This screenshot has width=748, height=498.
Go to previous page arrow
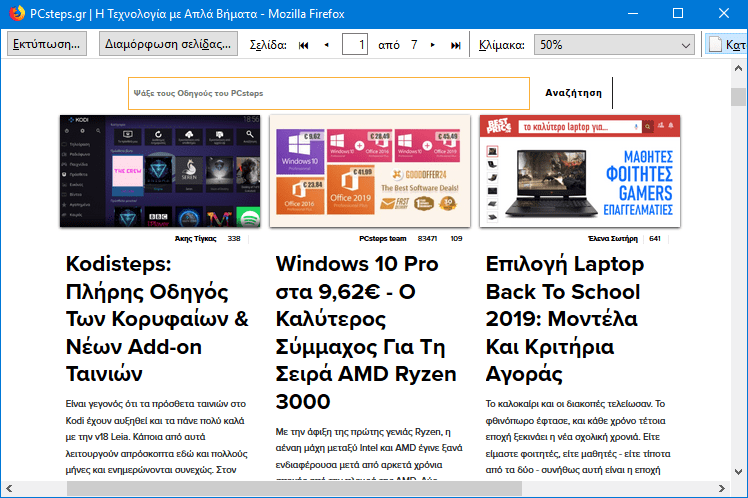327,45
